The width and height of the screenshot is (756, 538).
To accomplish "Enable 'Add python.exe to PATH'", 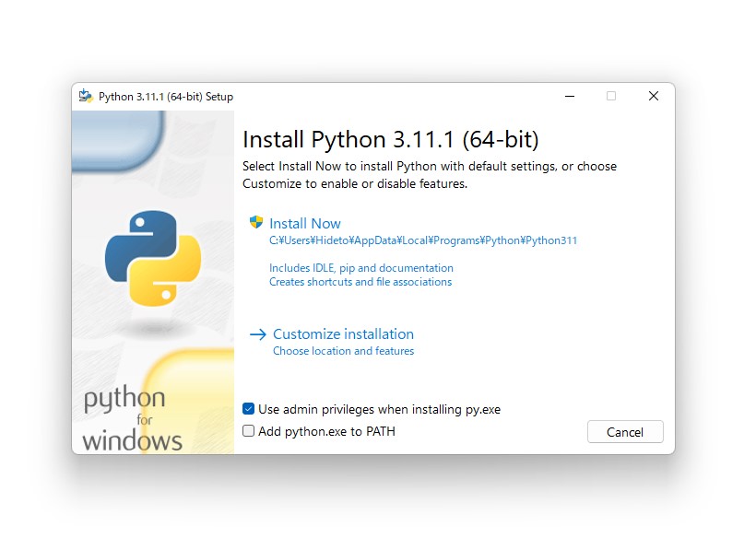I will point(249,430).
